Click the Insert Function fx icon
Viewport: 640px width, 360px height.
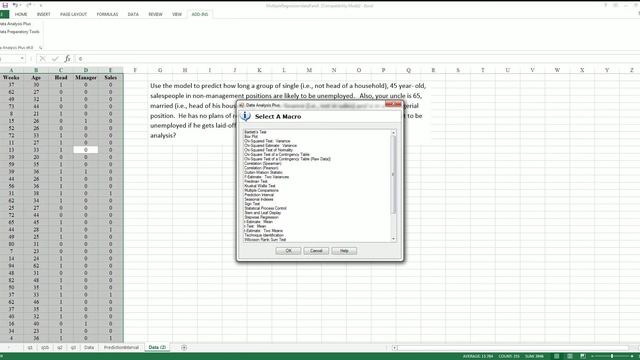[67, 59]
